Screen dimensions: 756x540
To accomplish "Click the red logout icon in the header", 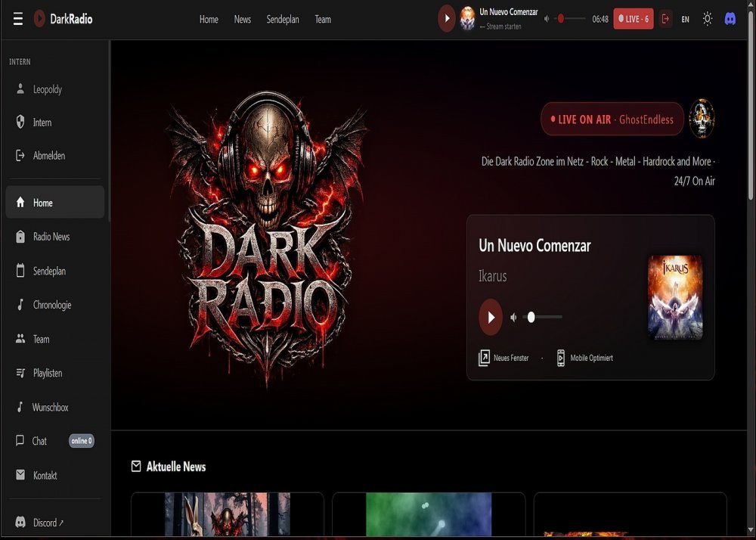I will (x=665, y=19).
